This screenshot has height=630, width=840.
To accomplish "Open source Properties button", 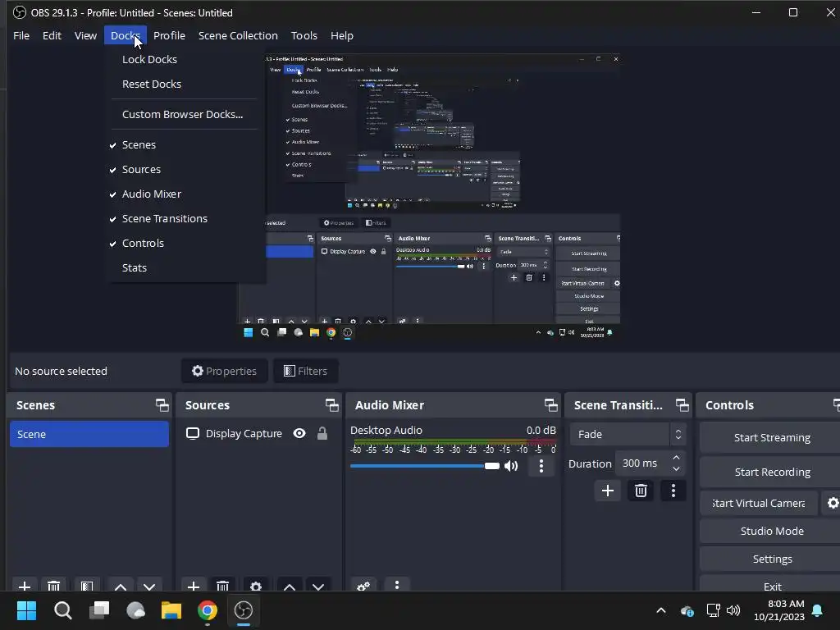I will point(225,371).
